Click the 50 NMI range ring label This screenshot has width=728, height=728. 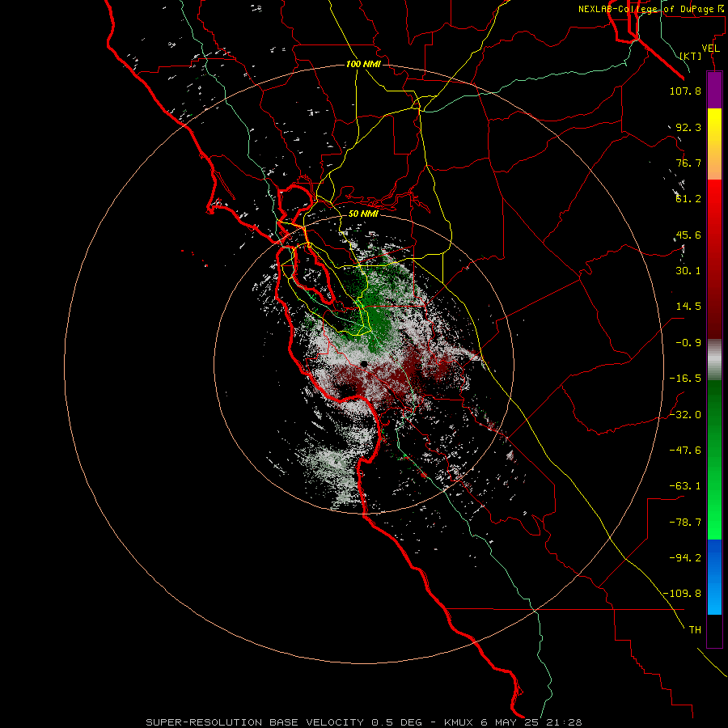363,214
